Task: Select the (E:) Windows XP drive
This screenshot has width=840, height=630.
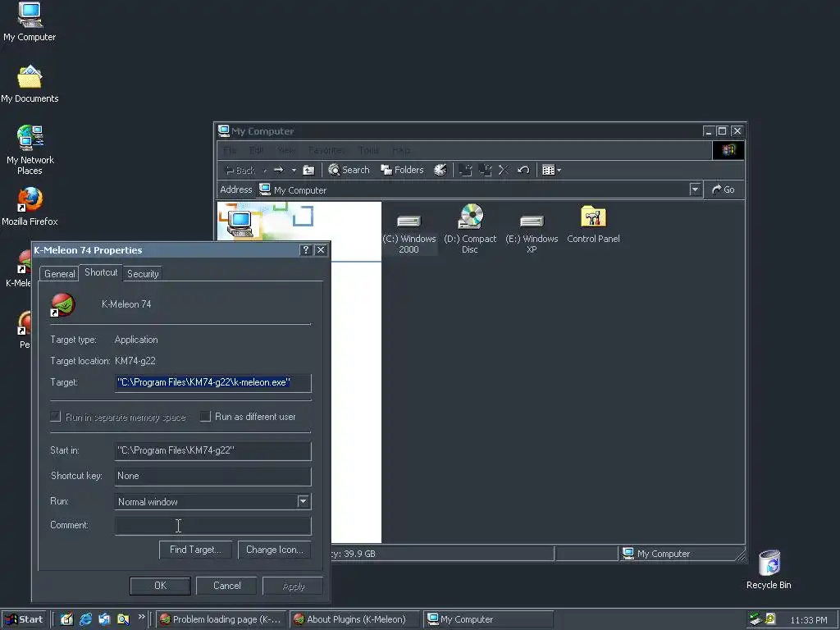Action: pos(532,232)
